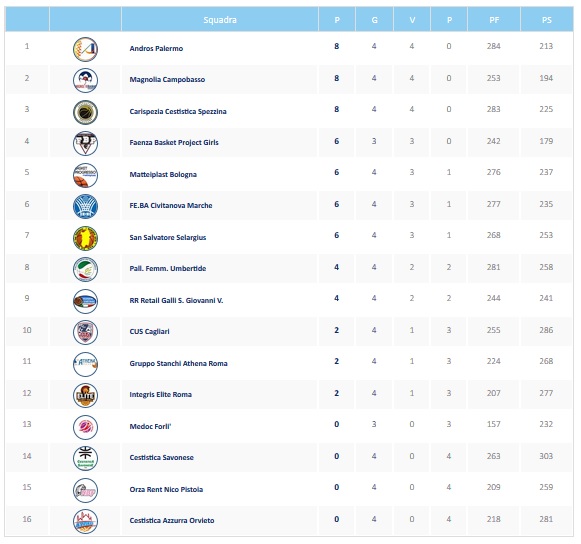Click the CUS Cagliari team logo

point(85,332)
